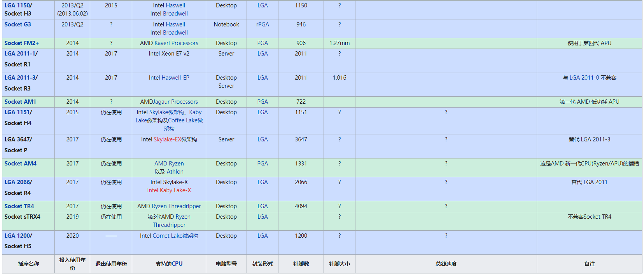
Task: Click LGA package link in the Socket TR4 row
Action: pyautogui.click(x=262, y=206)
